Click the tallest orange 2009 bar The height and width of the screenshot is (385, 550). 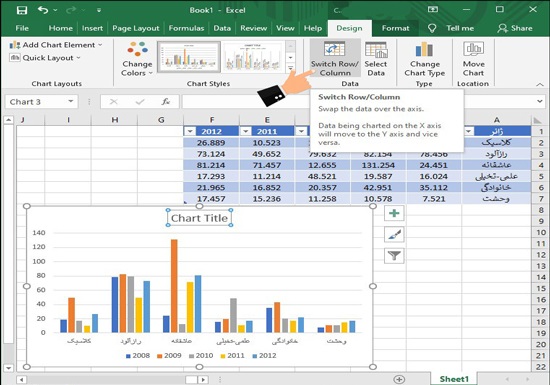[x=174, y=286]
